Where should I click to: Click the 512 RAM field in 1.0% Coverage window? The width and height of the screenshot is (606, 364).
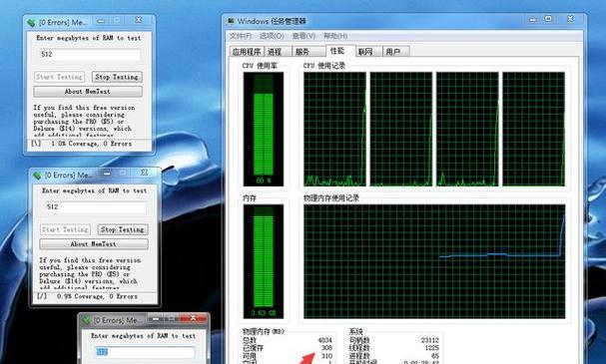pos(90,55)
